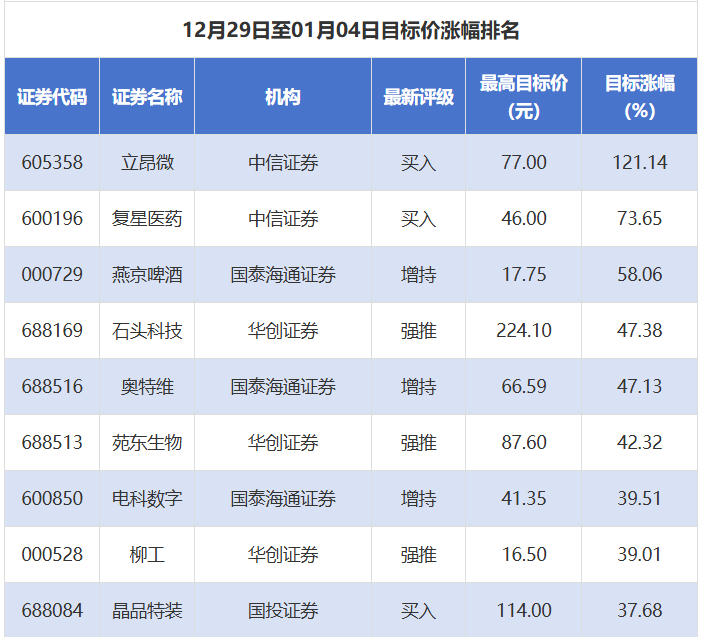Click 国投证券 institution cell

tap(283, 610)
